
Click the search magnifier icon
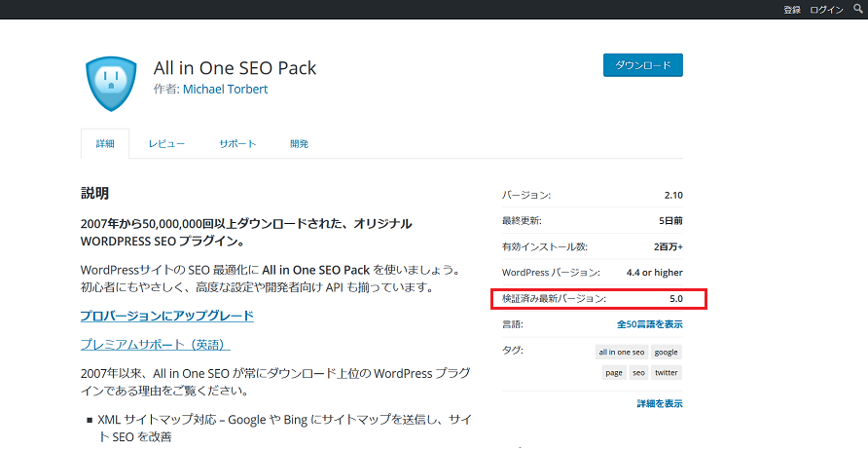[x=857, y=9]
